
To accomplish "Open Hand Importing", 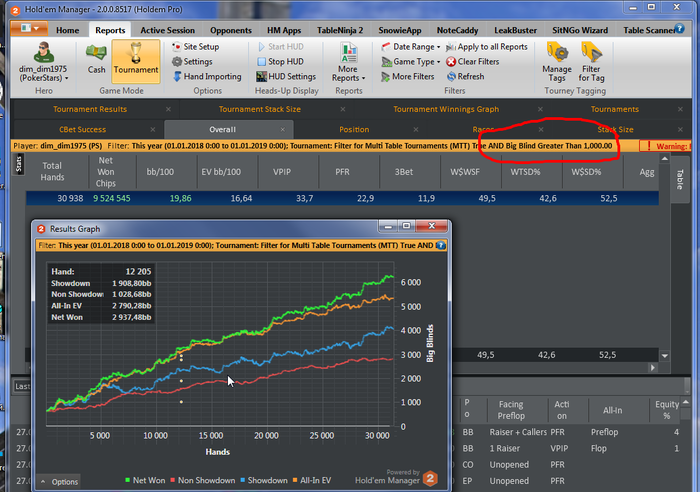I will click(x=207, y=76).
